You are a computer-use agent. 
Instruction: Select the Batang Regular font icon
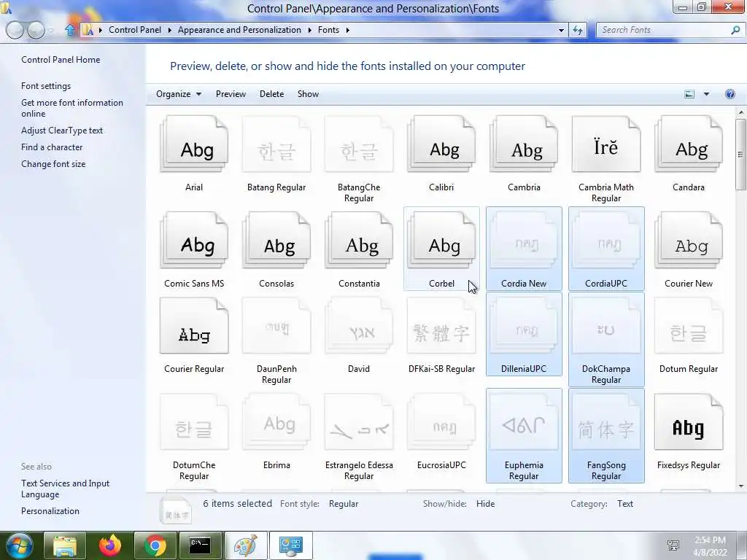tap(276, 144)
